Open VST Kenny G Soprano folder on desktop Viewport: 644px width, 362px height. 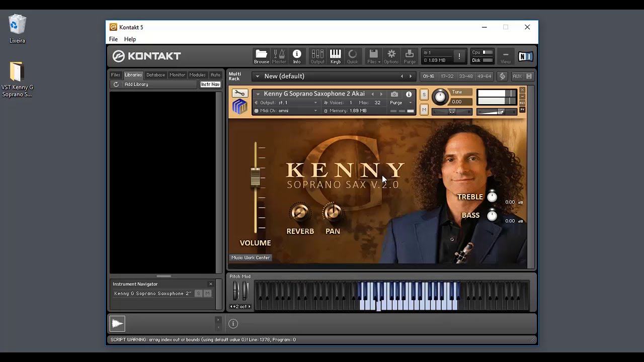point(17,79)
